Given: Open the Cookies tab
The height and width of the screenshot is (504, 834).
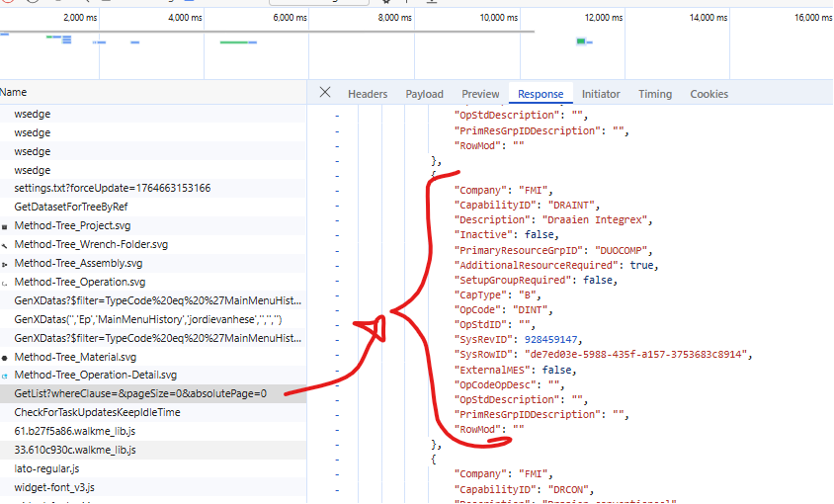Looking at the screenshot, I should 709,94.
